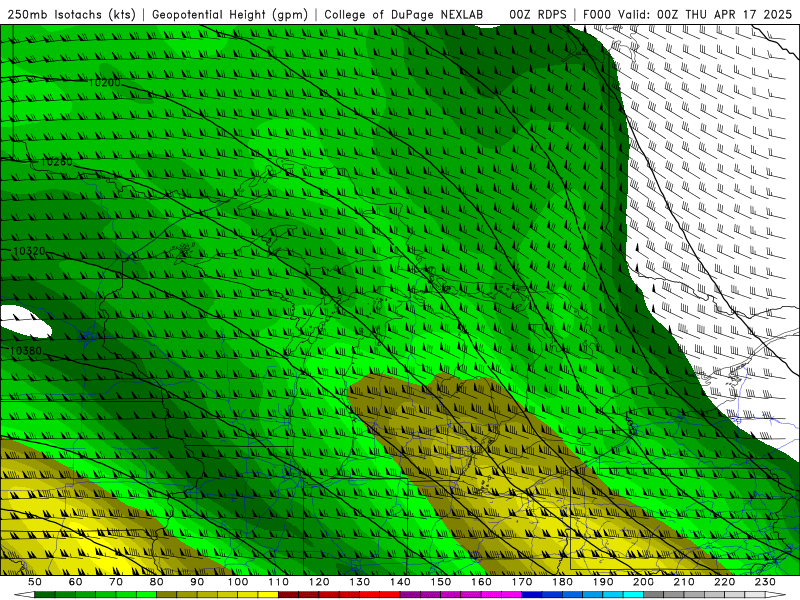Click the 70 value on the color scale
The width and height of the screenshot is (800, 600).
[x=116, y=582]
